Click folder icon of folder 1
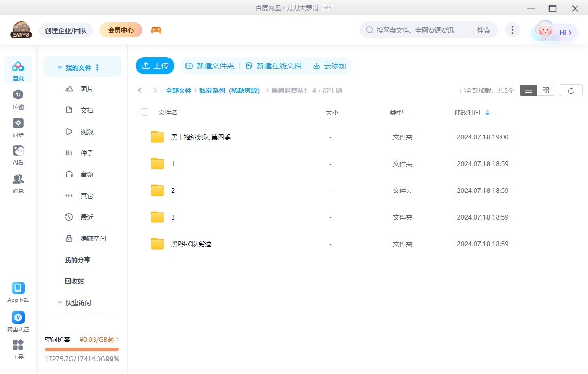This screenshot has height=374, width=588. [157, 164]
